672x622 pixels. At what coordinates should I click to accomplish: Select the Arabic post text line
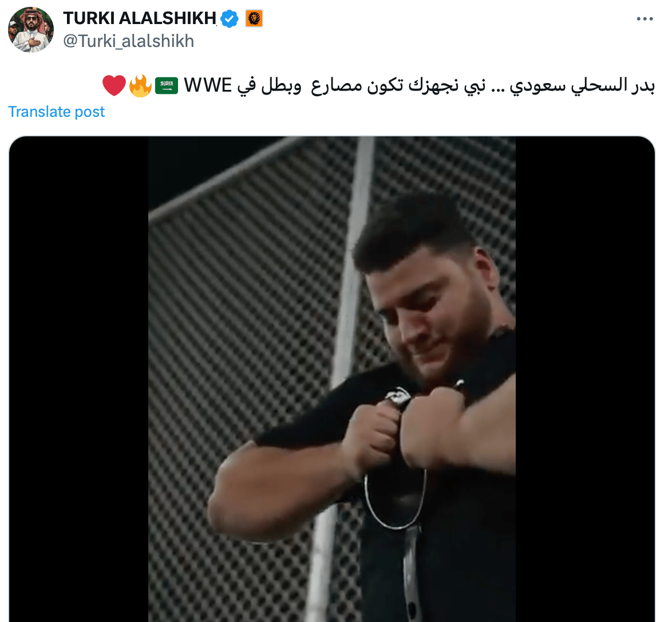[x=378, y=85]
